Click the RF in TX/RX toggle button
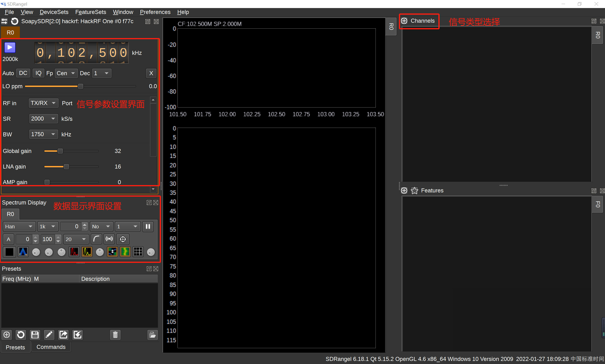Image resolution: width=605 pixels, height=364 pixels. coord(43,102)
